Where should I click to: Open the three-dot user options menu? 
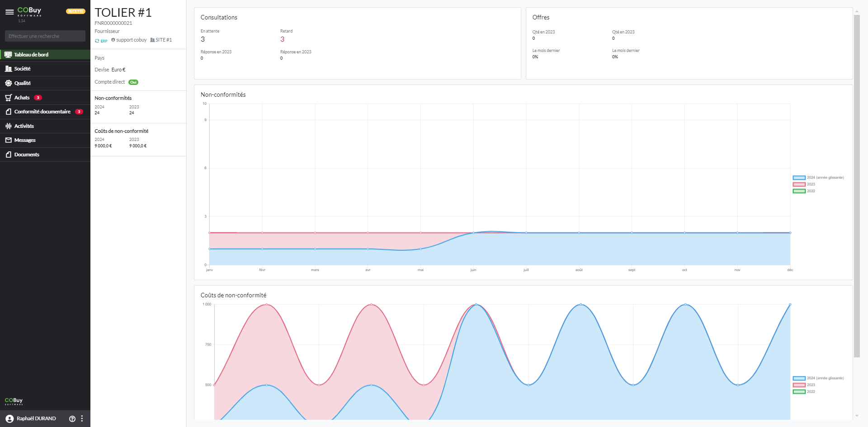pos(82,419)
